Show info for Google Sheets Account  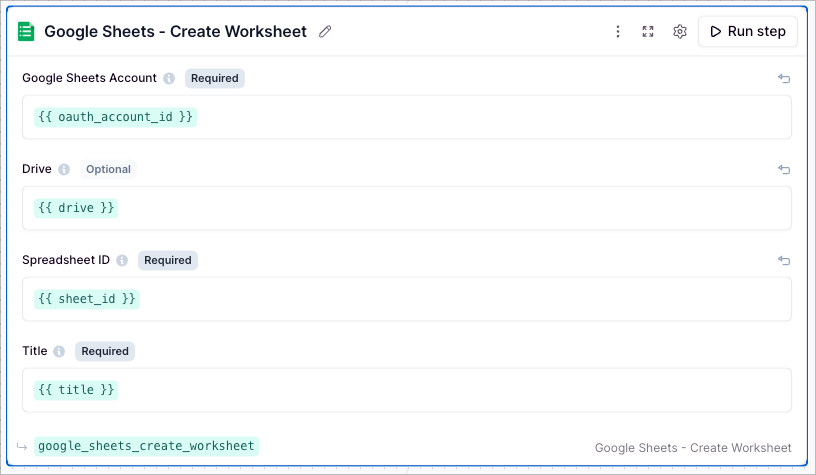point(169,79)
